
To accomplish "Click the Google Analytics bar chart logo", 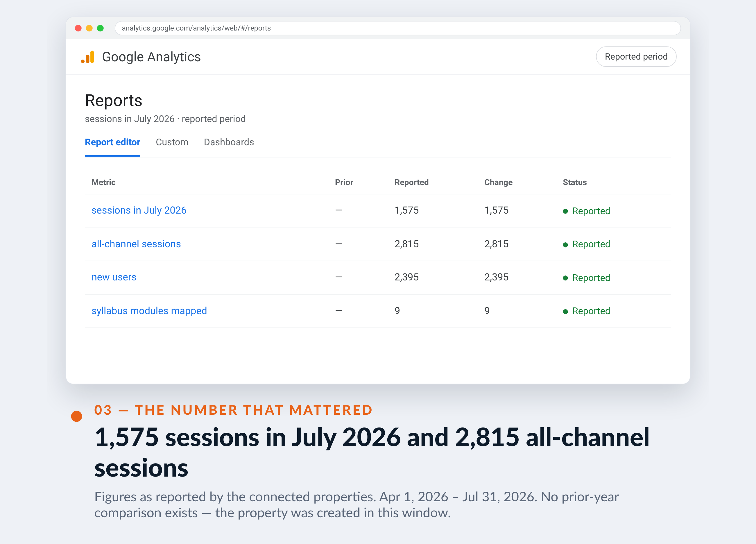I will [88, 57].
